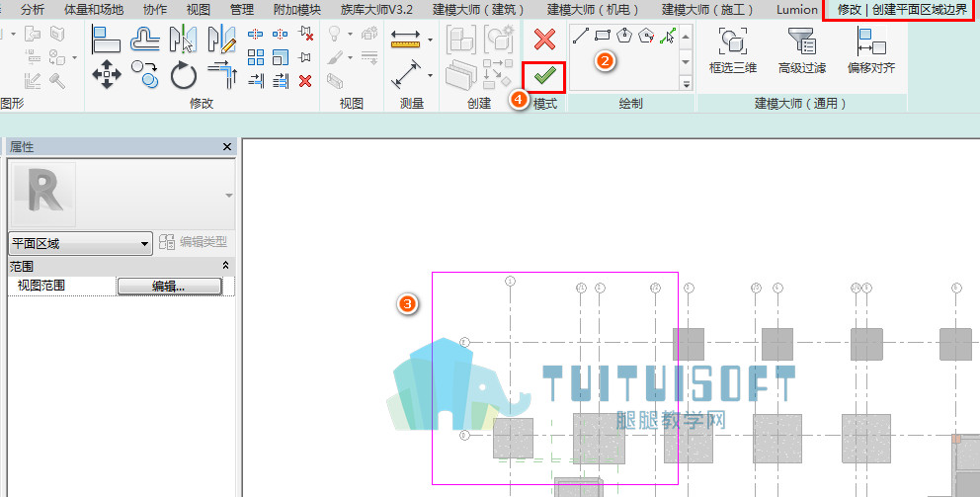This screenshot has height=497, width=980.
Task: Finish edit mode with green checkmark
Action: (544, 76)
